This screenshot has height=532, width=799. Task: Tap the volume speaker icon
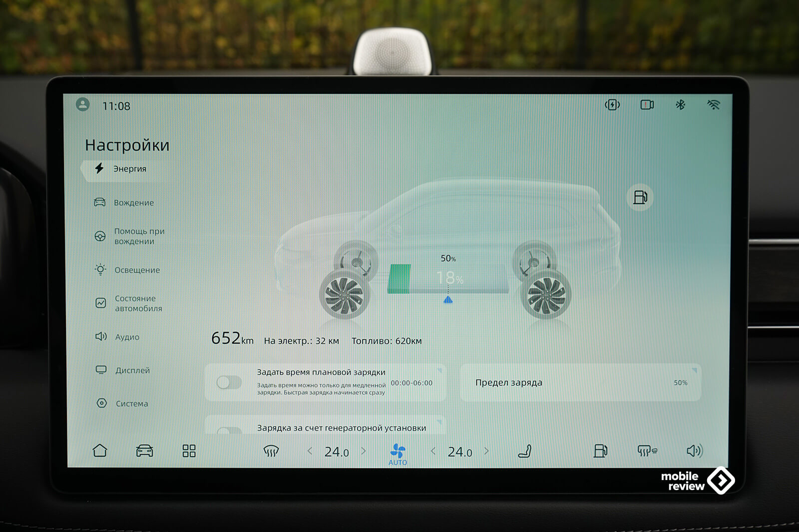(694, 451)
